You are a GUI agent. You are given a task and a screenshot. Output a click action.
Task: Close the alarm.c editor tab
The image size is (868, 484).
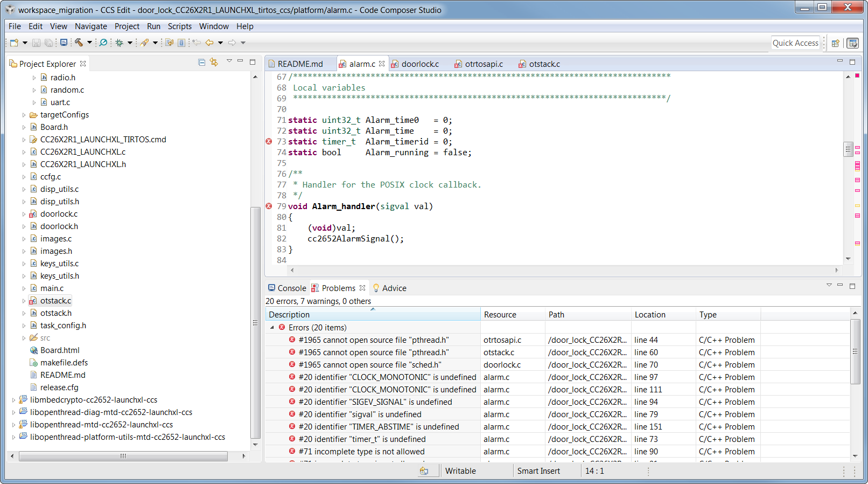click(382, 64)
